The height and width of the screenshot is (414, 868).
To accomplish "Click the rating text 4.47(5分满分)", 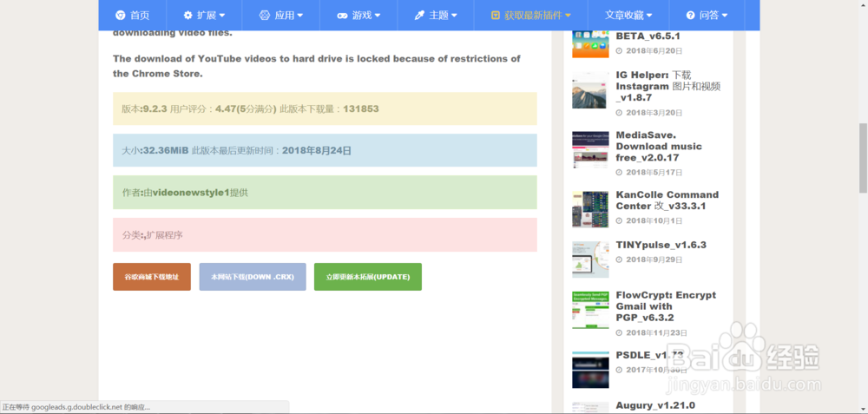I will [246, 109].
